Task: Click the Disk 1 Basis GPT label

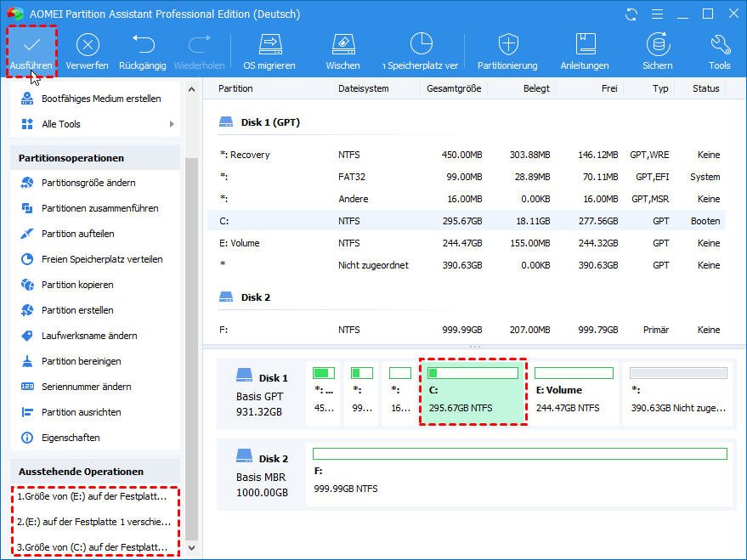Action: [262, 392]
